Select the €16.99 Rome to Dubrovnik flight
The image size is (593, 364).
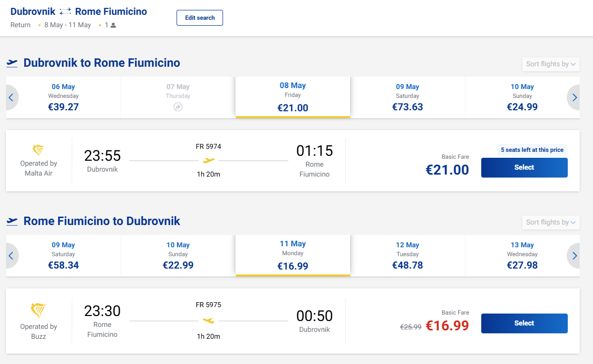524,323
